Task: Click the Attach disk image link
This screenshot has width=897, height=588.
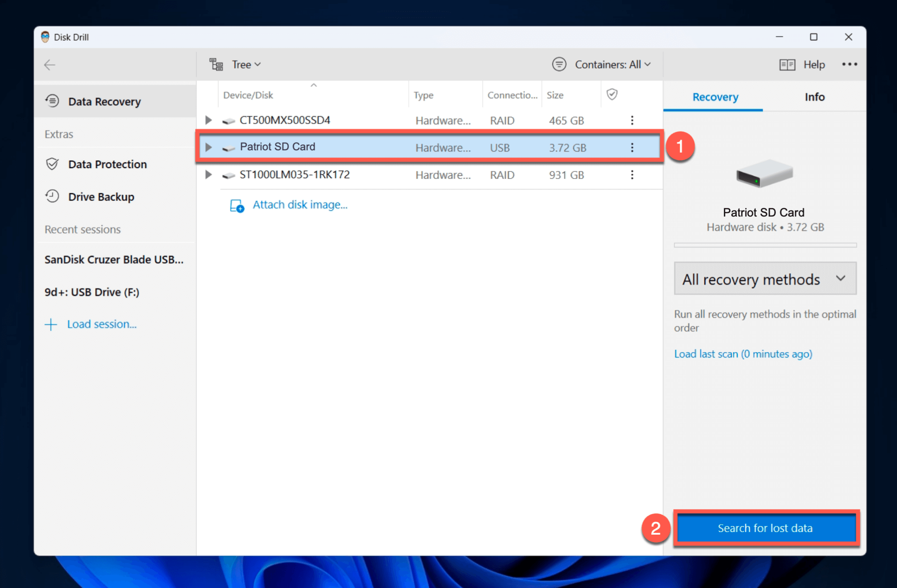Action: 300,205
